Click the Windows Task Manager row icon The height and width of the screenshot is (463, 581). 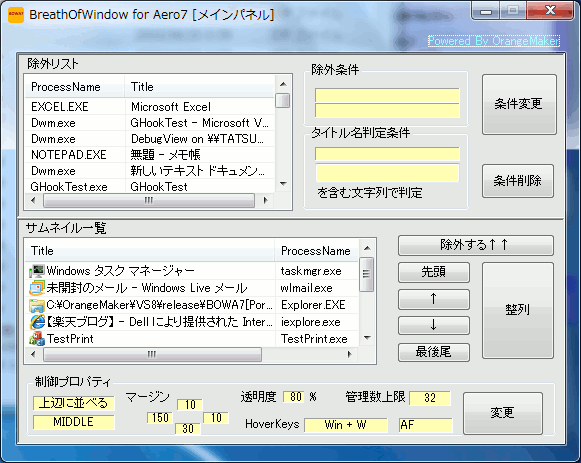point(37,271)
